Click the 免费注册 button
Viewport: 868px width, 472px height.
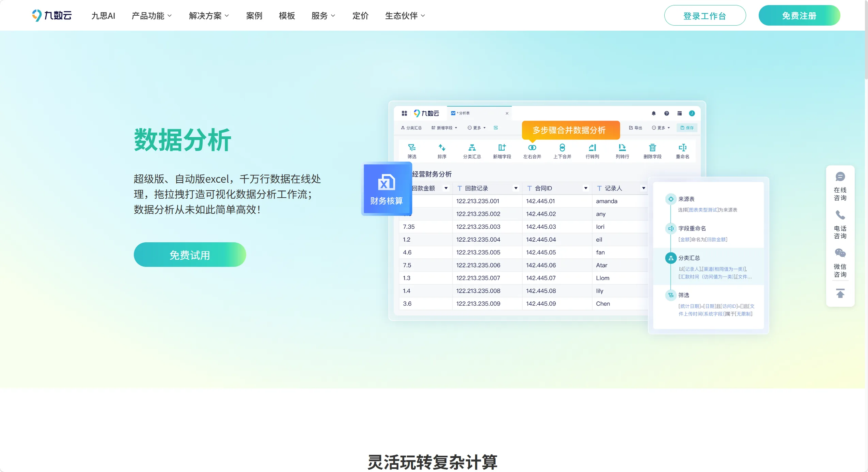(x=799, y=16)
